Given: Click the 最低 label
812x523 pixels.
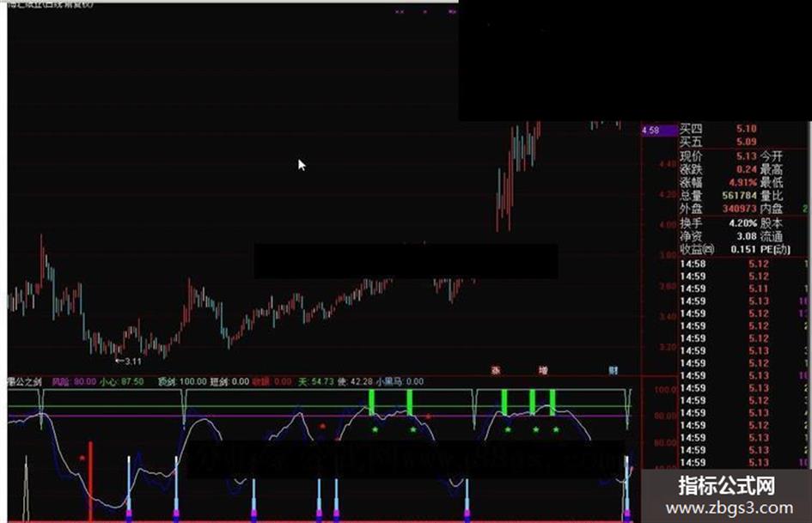Looking at the screenshot, I should [772, 182].
